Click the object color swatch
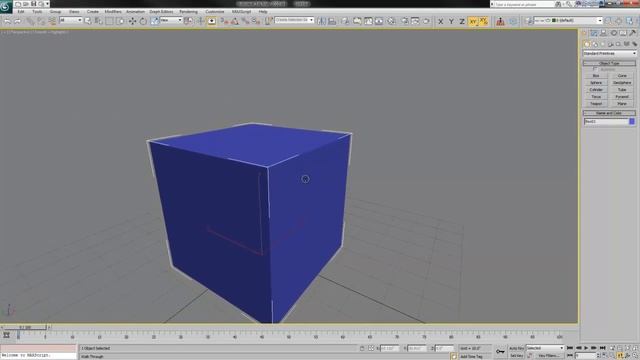Viewport: 640px width, 360px height. pos(632,121)
